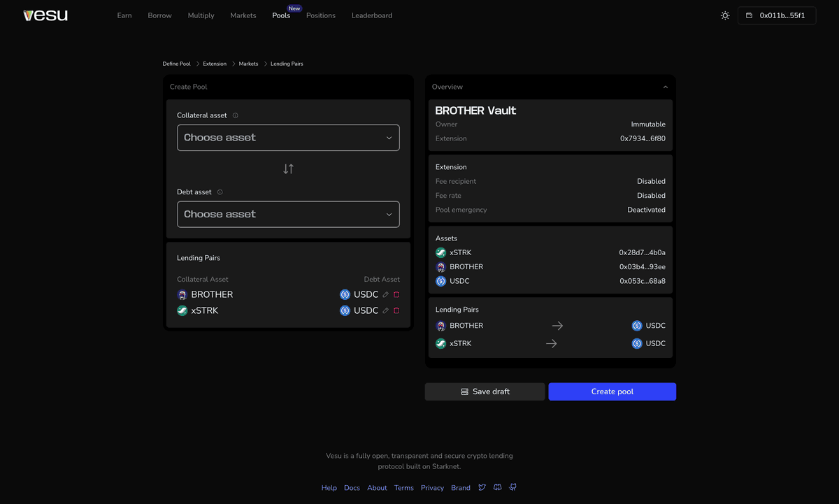Open Vesu Discord icon
The width and height of the screenshot is (839, 504).
(497, 487)
